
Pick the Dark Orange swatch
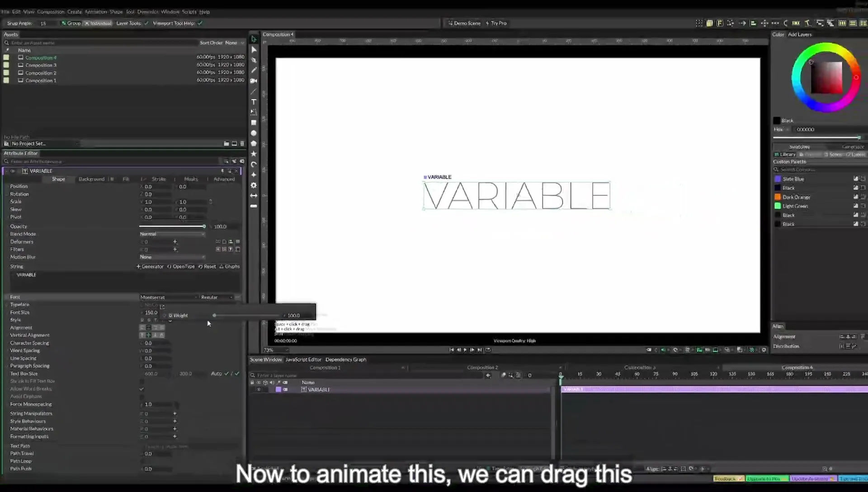point(778,197)
